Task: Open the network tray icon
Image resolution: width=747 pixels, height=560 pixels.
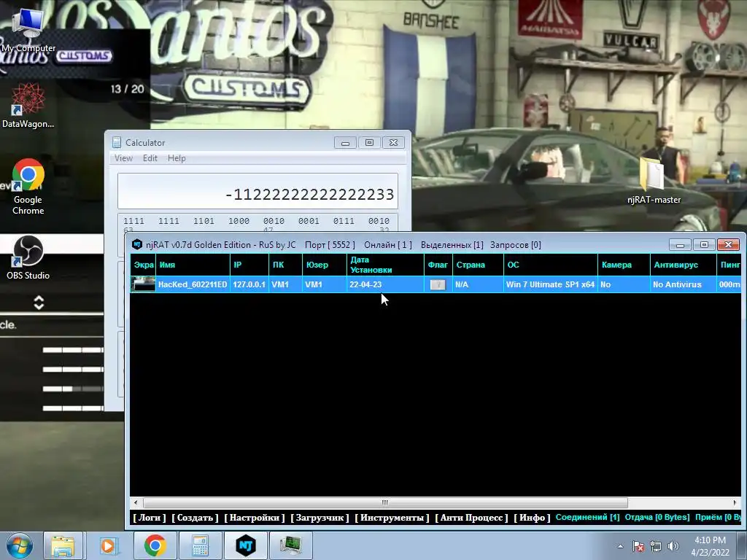Action: tap(656, 546)
